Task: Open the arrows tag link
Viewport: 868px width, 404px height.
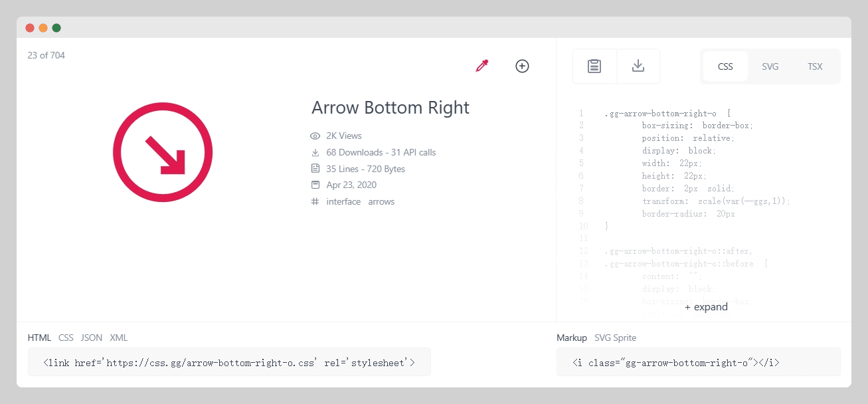Action: point(381,201)
